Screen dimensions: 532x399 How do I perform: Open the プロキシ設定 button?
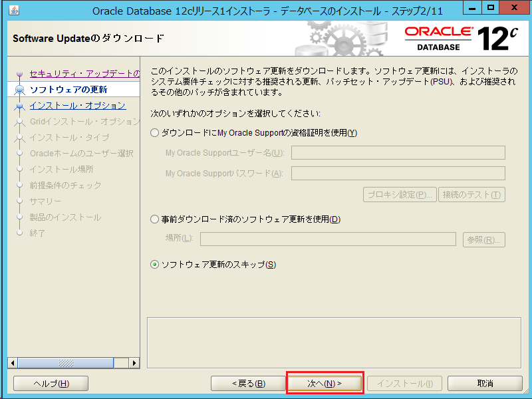click(400, 194)
